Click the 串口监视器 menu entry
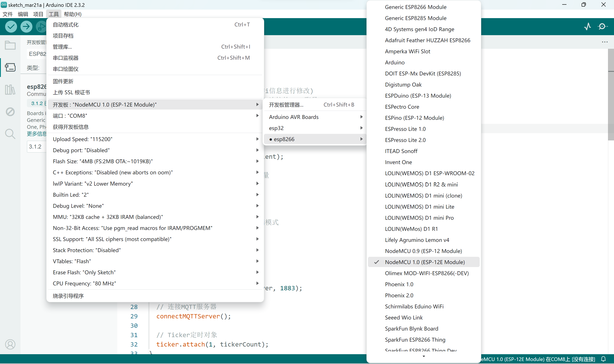The image size is (614, 364). point(65,58)
